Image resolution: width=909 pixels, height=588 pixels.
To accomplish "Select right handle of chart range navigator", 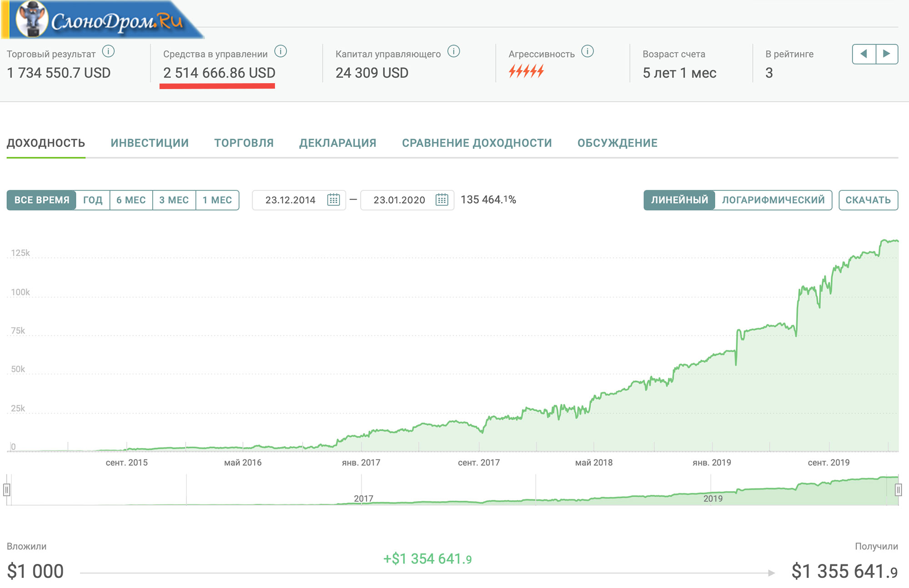I will [898, 490].
